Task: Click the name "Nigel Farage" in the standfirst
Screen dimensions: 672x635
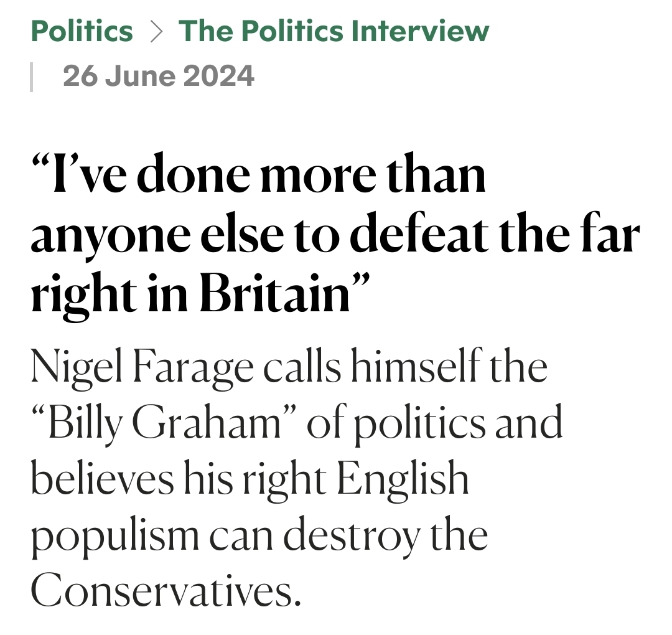Action: coord(142,369)
